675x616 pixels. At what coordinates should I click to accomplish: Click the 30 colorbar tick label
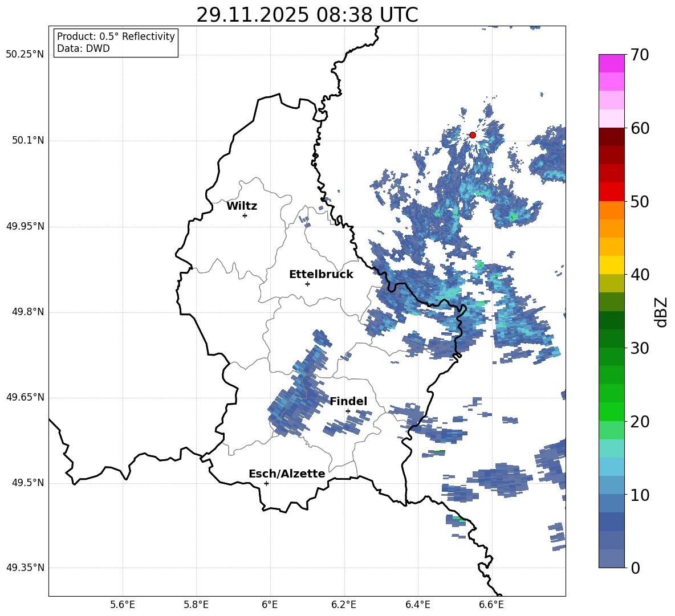point(640,348)
